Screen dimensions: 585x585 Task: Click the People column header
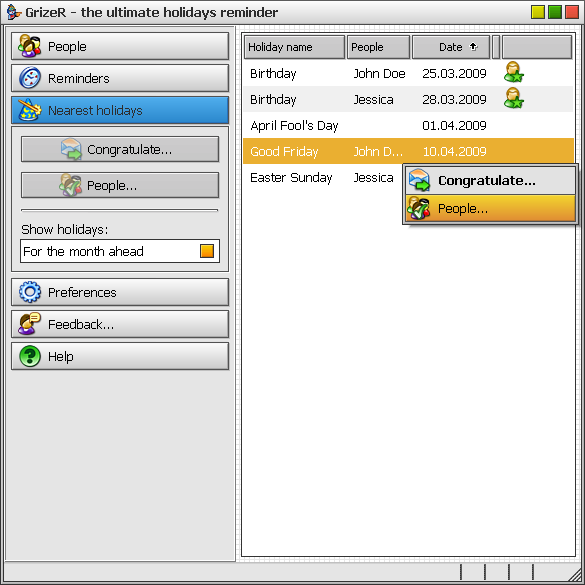(x=378, y=47)
